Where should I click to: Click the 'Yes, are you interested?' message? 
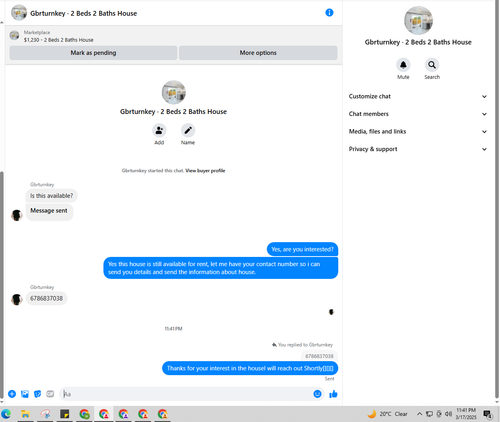(x=302, y=249)
